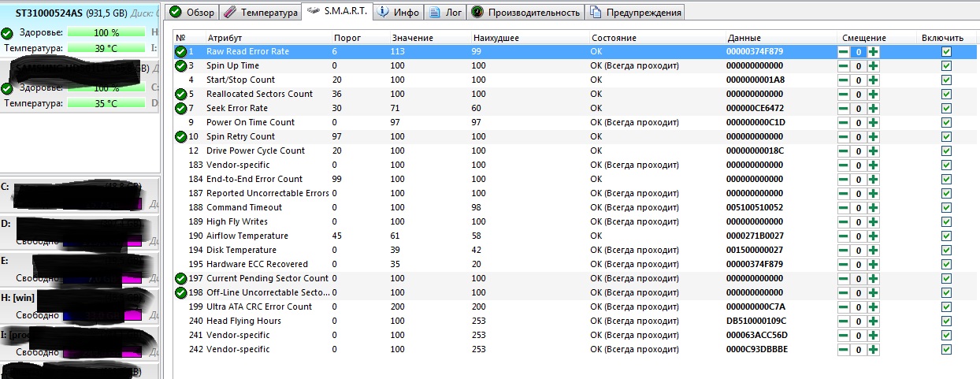Open the Производительность tab
The height and width of the screenshot is (379, 980).
(x=525, y=13)
